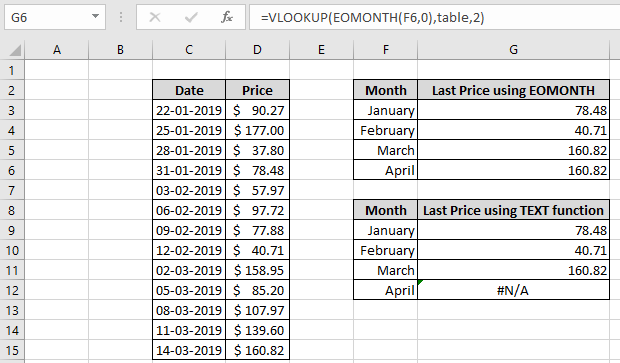Select row 6 header
Screen dimensions: 620x363
tap(12, 170)
